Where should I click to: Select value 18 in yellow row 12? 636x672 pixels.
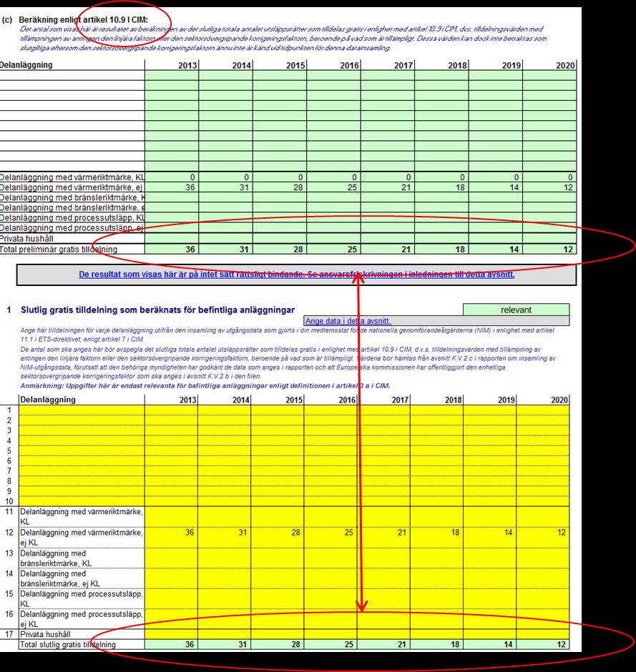tap(455, 533)
